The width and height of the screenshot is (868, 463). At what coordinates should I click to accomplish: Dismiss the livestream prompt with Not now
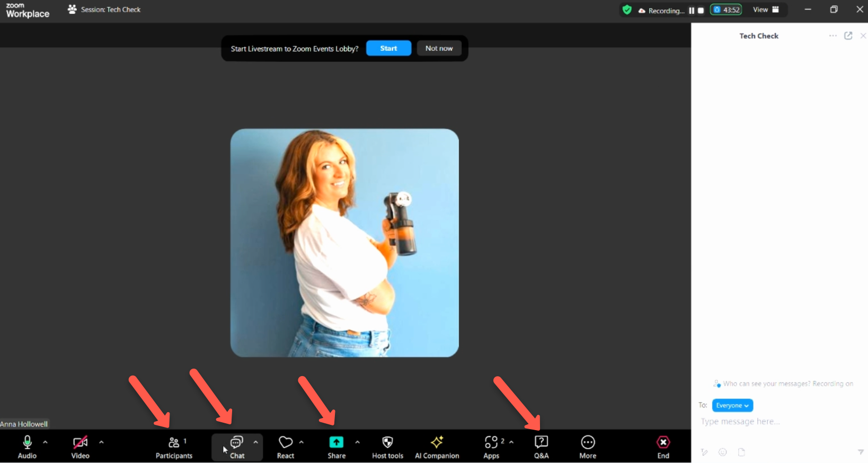click(x=439, y=48)
